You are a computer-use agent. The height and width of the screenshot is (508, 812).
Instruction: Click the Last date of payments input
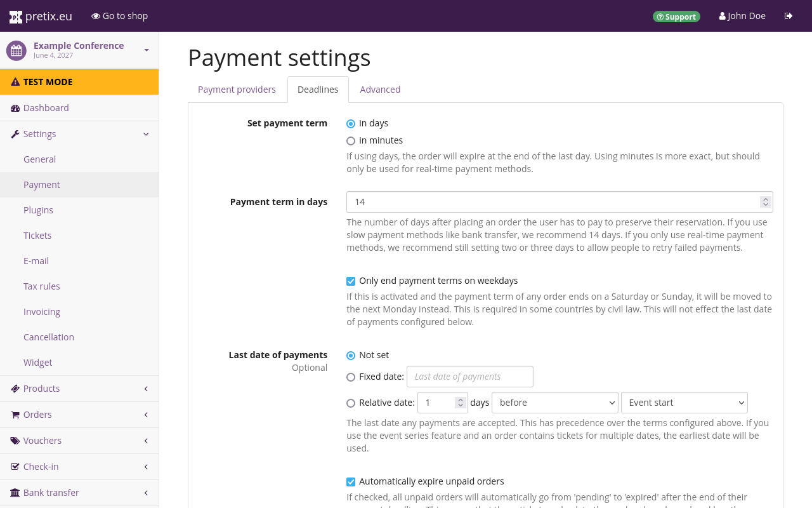(470, 377)
